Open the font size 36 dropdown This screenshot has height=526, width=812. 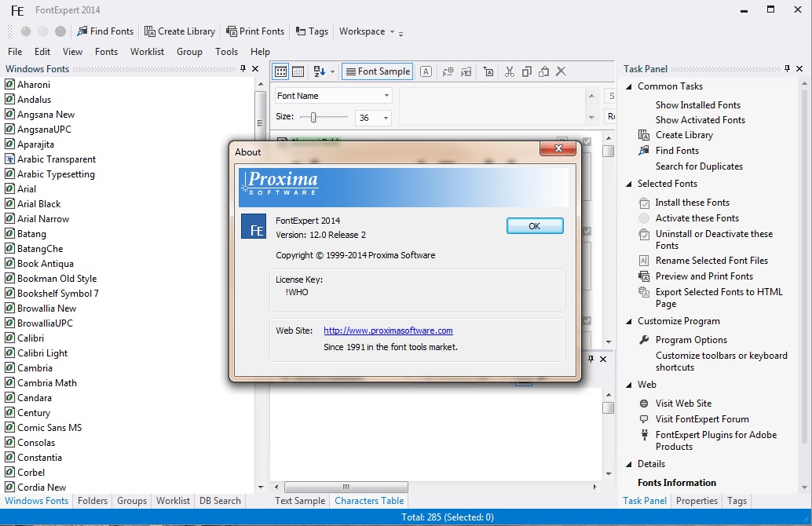click(386, 118)
